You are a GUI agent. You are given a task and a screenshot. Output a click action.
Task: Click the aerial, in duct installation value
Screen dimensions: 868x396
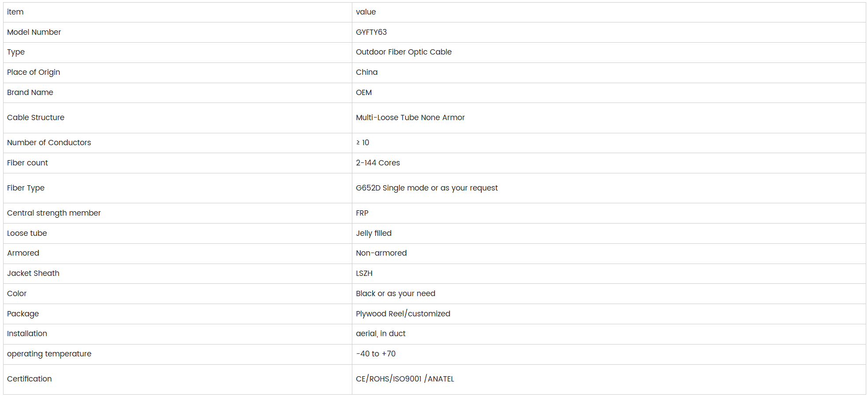click(380, 334)
